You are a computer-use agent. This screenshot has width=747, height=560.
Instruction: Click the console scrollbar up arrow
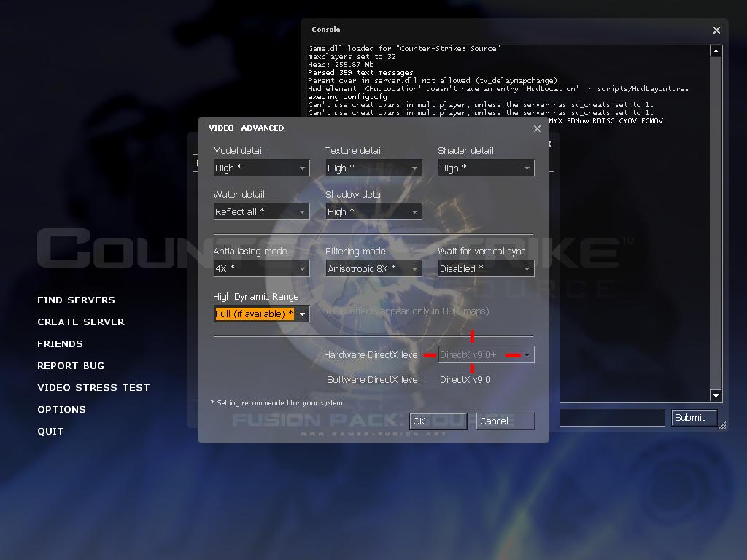[x=716, y=51]
